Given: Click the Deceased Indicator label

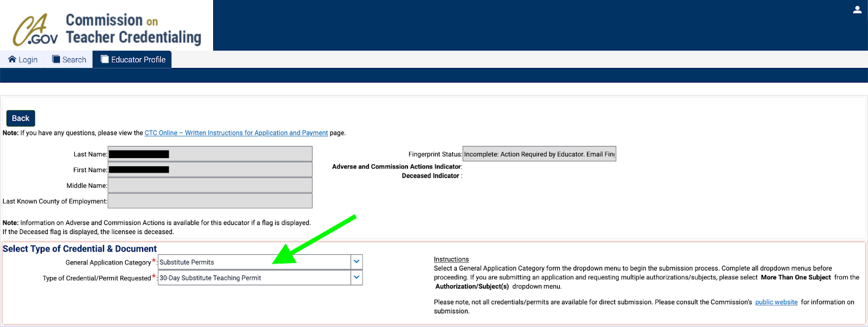Looking at the screenshot, I should (x=431, y=176).
